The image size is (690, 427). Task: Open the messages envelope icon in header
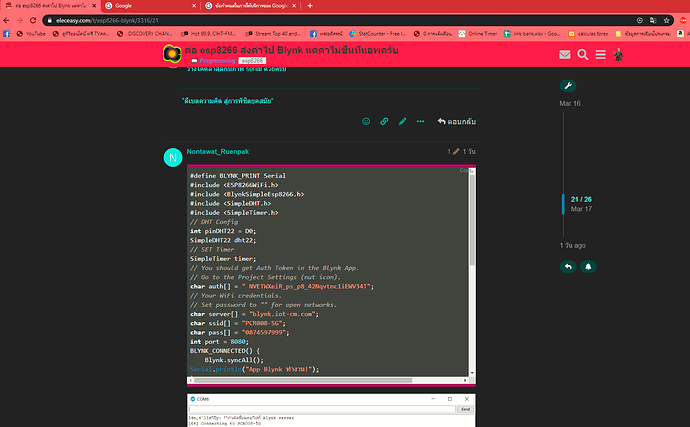pos(565,55)
